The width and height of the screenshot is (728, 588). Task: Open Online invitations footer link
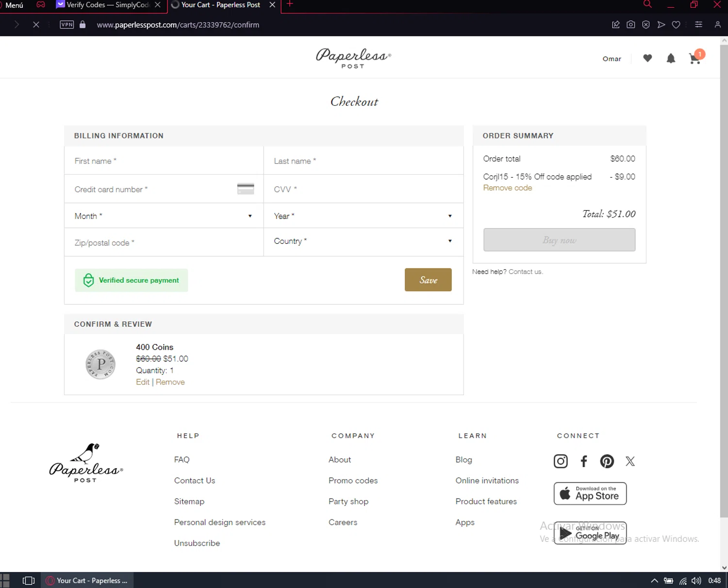click(487, 480)
